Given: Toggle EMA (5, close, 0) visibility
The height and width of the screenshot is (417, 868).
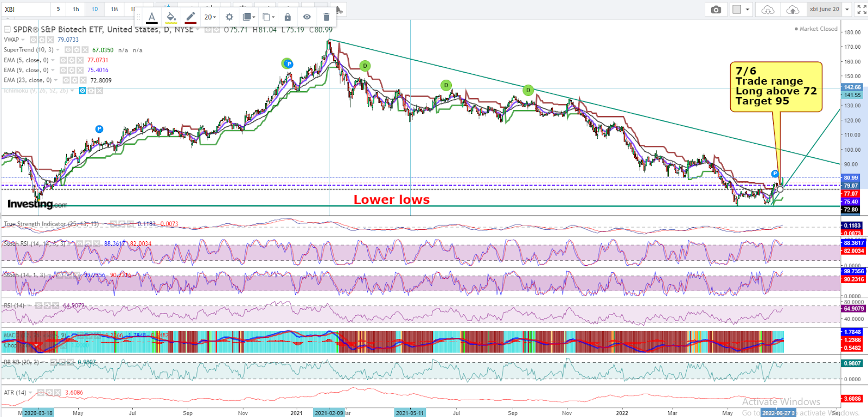Looking at the screenshot, I should (63, 60).
